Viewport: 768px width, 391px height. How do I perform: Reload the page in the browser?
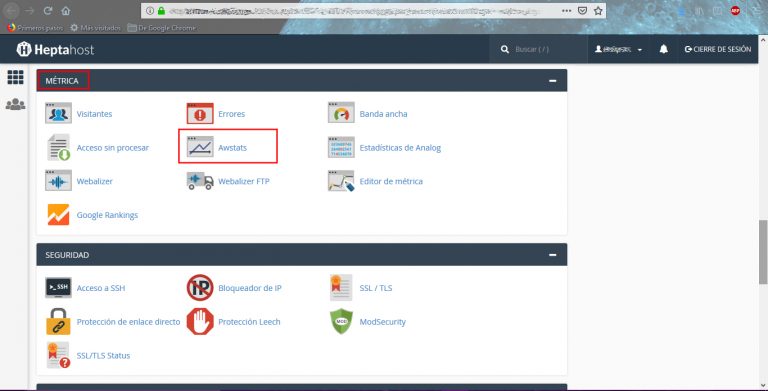(x=48, y=11)
